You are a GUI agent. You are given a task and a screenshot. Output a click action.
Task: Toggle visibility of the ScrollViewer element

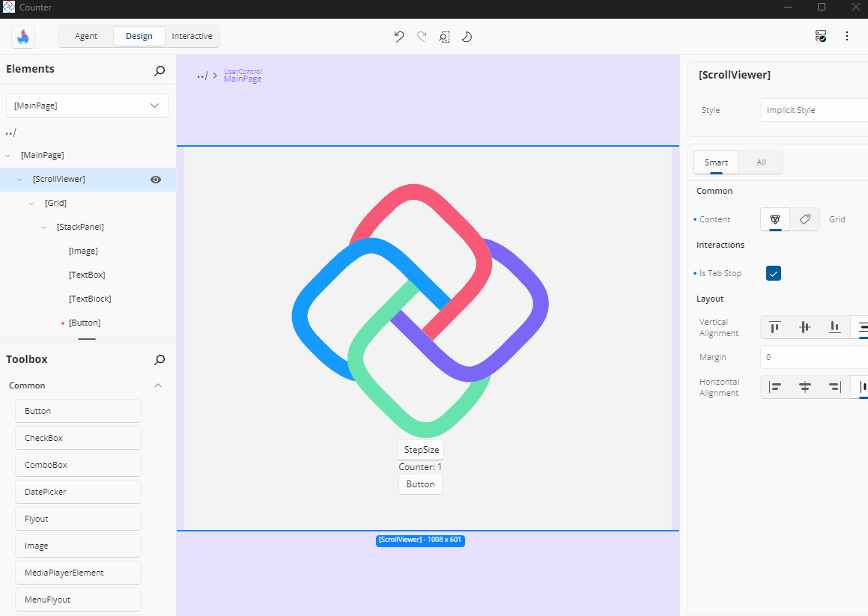(x=155, y=179)
